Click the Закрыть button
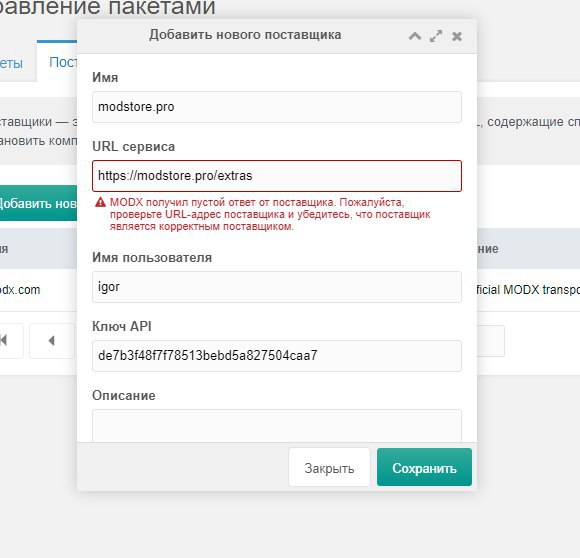This screenshot has width=580, height=558. [329, 467]
